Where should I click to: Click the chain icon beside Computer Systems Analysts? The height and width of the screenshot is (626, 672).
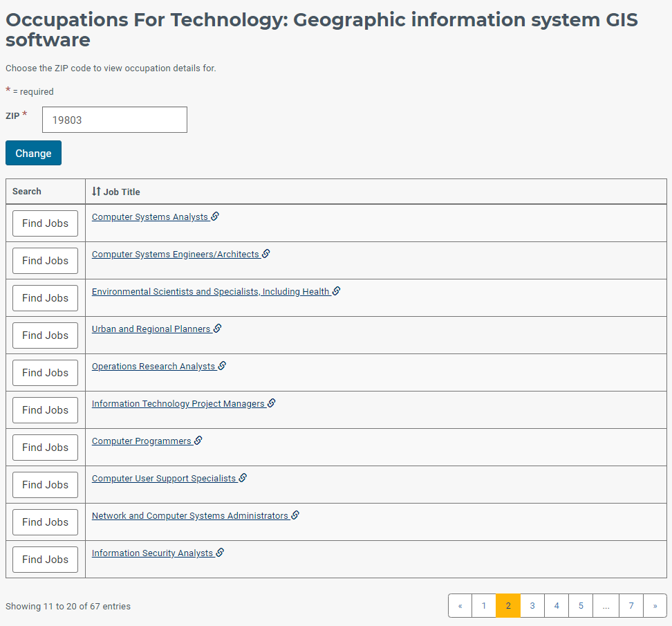[215, 217]
